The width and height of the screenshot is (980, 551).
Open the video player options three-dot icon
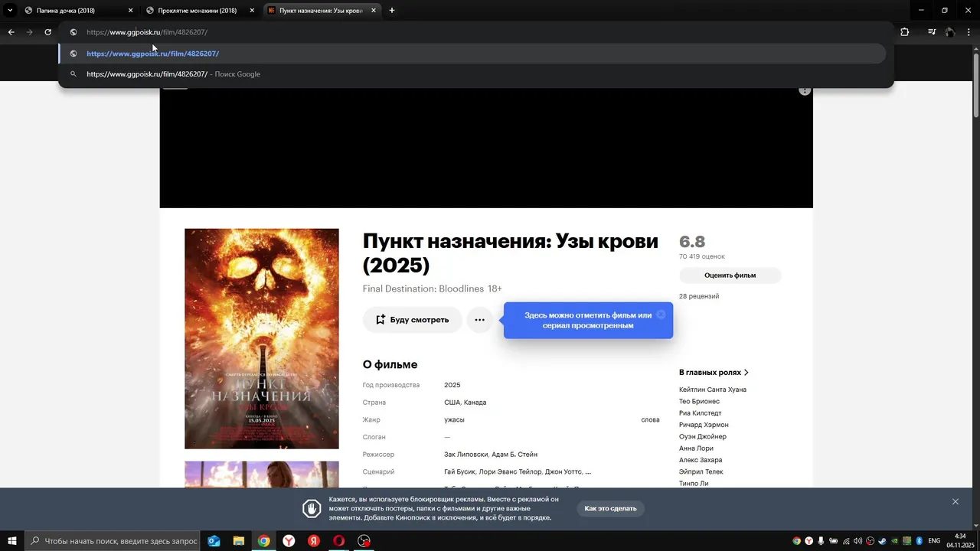805,90
